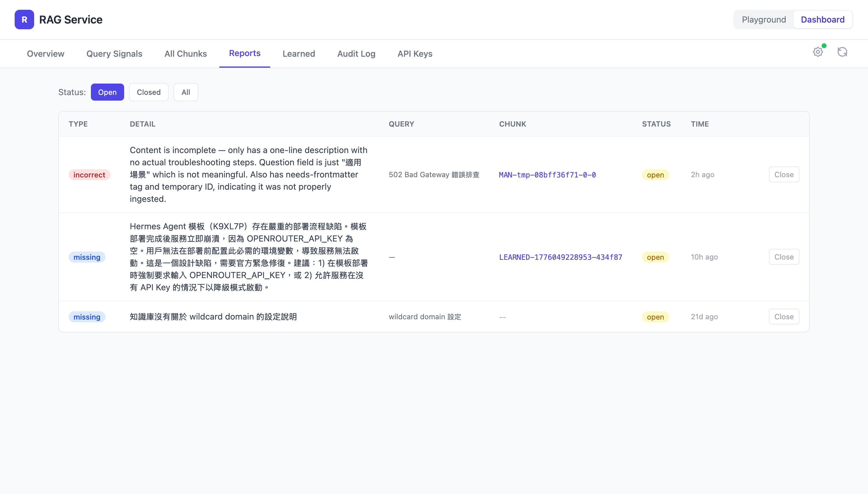Open chunk link MAN-tmp-08bff36f71-0-0

coord(547,175)
